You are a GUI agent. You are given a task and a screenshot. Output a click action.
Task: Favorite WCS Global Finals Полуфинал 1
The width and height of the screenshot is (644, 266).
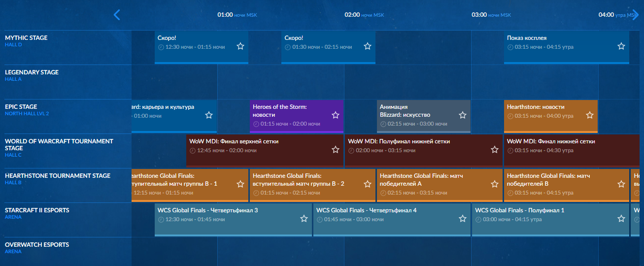621,219
